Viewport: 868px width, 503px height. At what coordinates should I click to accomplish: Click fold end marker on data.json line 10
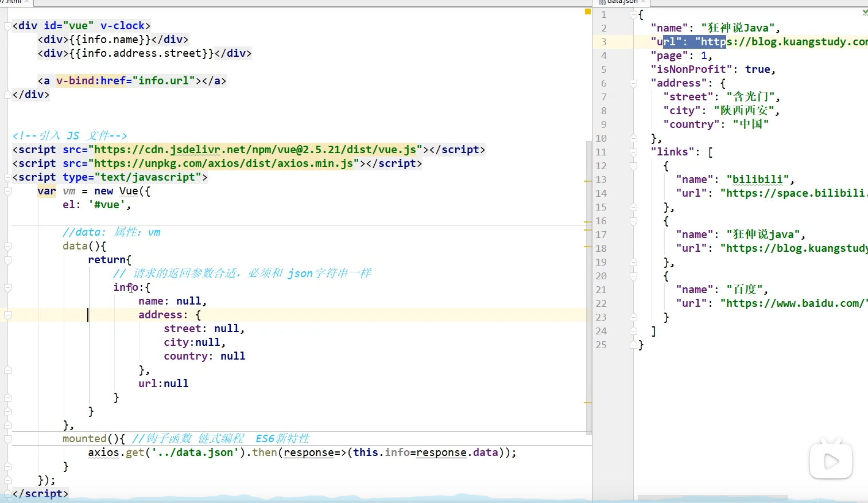point(633,138)
